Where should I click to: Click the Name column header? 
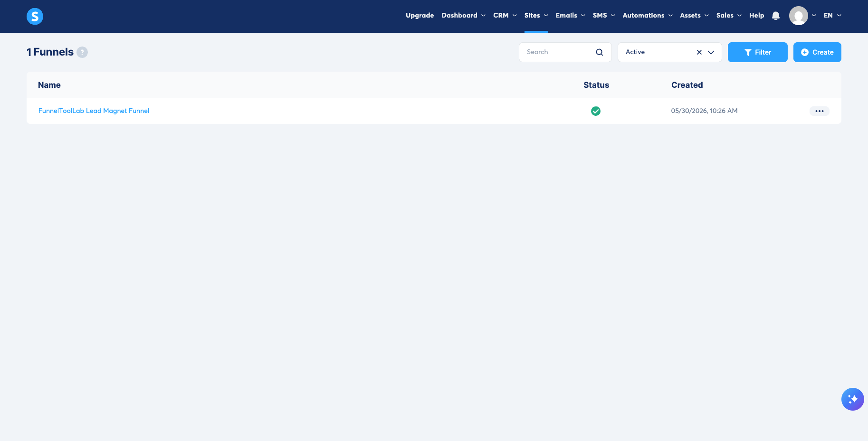click(x=49, y=85)
